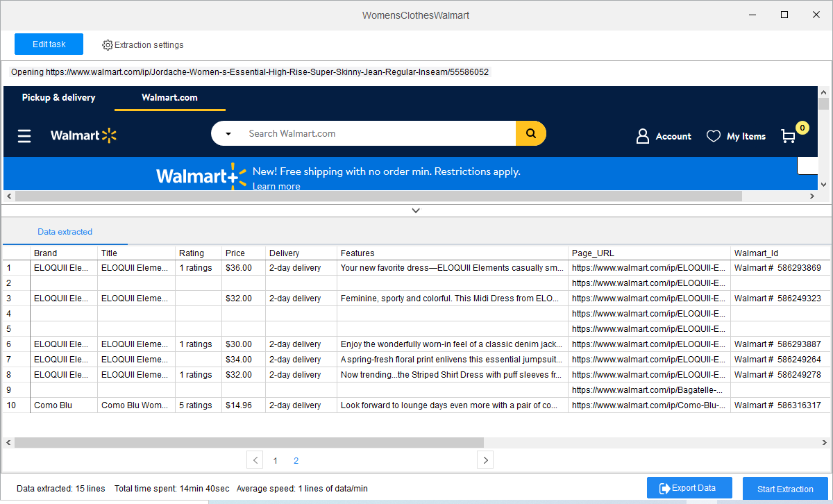Viewport: 833px width, 504px height.
Task: Collapse the browser preview panel chevron
Action: tap(416, 210)
